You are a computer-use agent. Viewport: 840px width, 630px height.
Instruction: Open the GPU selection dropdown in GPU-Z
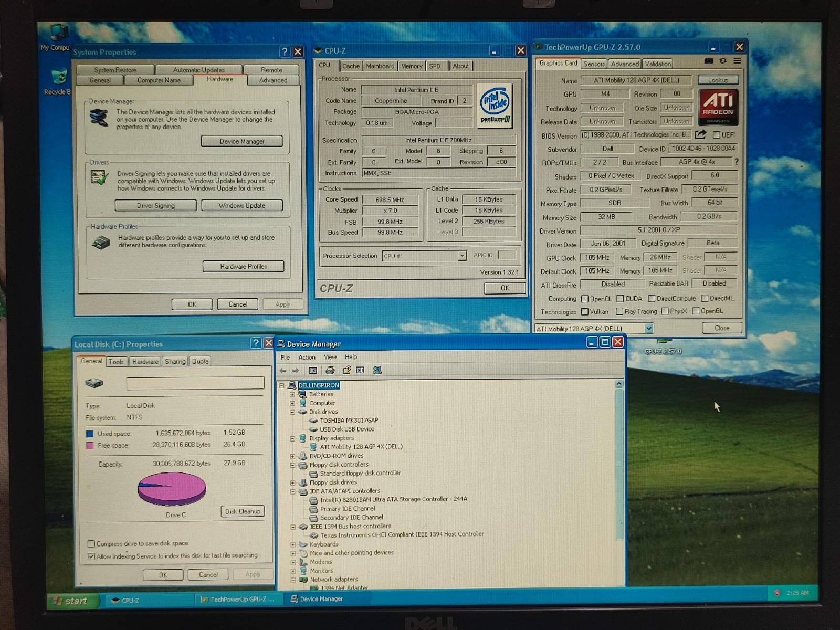(649, 329)
